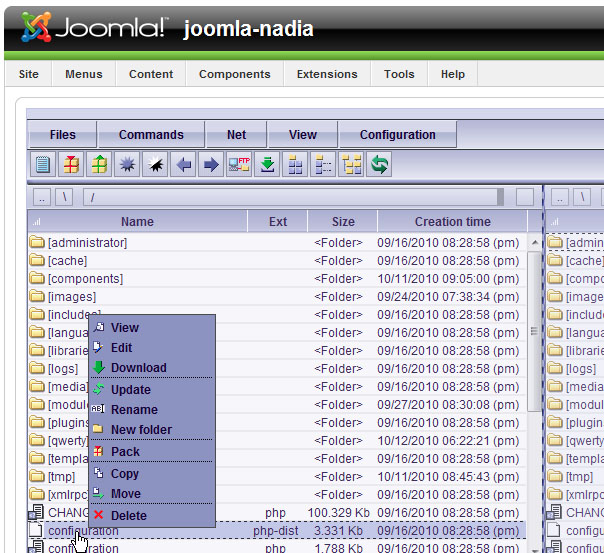604x553 pixels.
Task: Click the left arrow toolbar icon
Action: [183, 165]
